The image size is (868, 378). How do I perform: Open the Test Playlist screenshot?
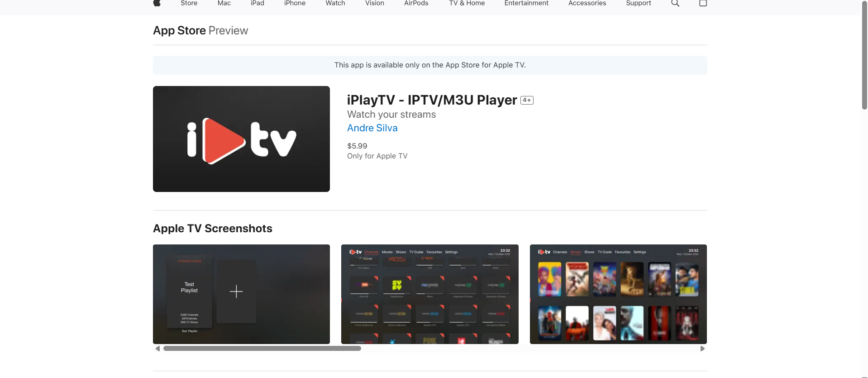click(241, 294)
